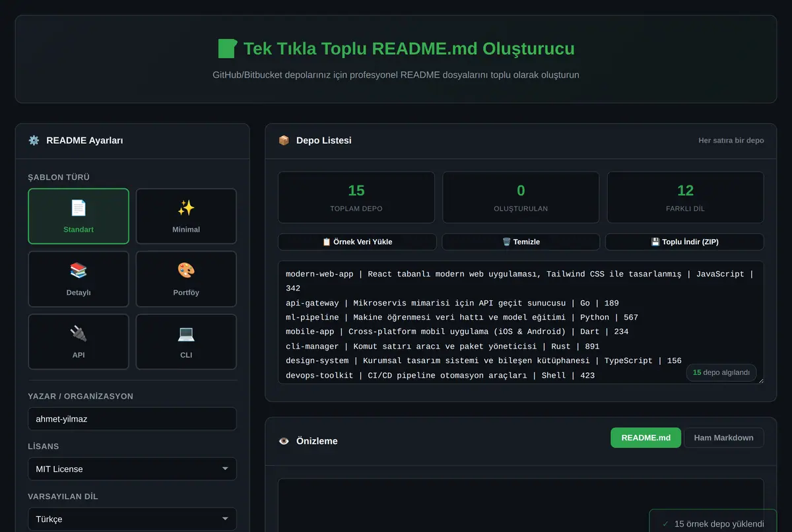The image size is (792, 532).
Task: Click the Farklı Dil stat showing 12
Action: (685, 197)
